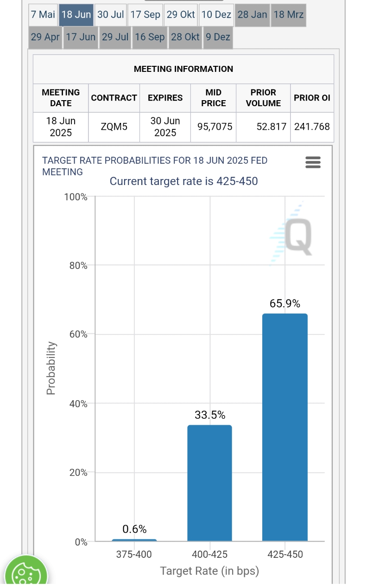Screen dimensions: 367x588
Task: Open the chart hamburger menu icon
Action: [x=313, y=162]
